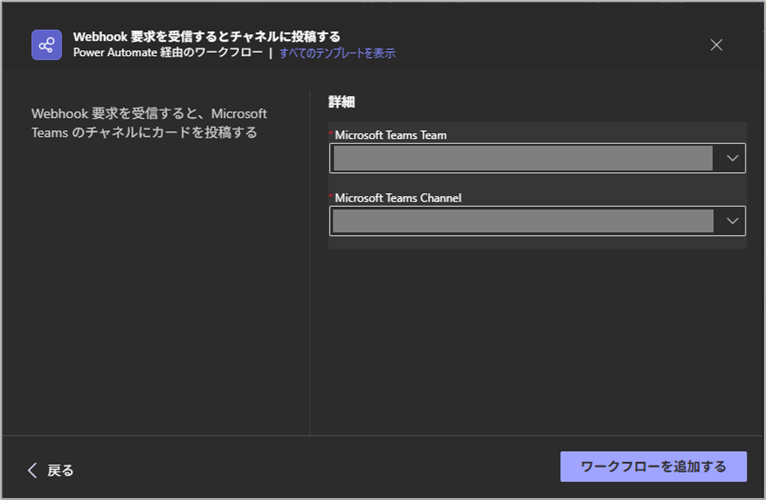766x500 pixels.
Task: Go back with the 戻る button
Action: pyautogui.click(x=50, y=470)
